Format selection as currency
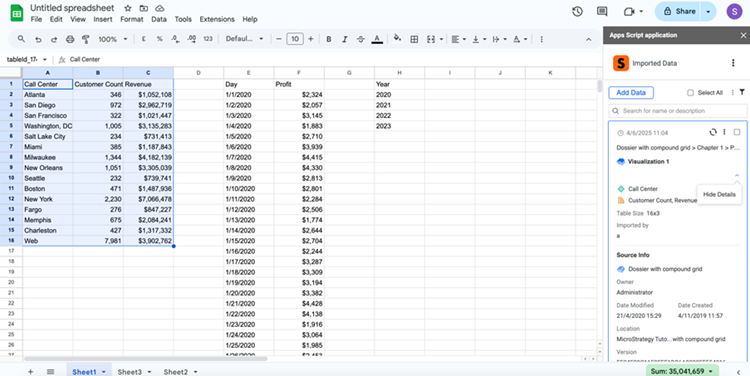 point(143,39)
